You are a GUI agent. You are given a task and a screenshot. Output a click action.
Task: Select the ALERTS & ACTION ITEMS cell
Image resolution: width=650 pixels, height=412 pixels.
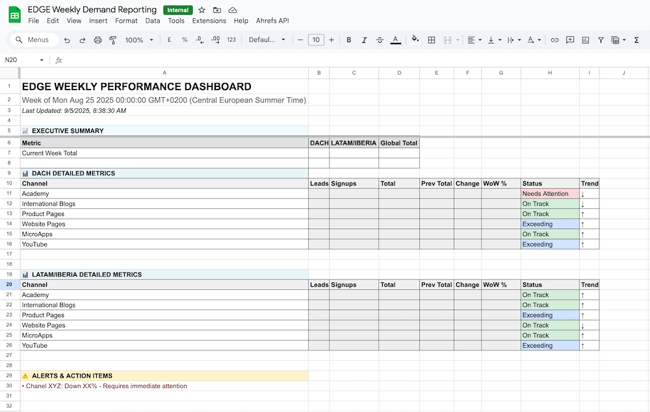[x=164, y=376]
